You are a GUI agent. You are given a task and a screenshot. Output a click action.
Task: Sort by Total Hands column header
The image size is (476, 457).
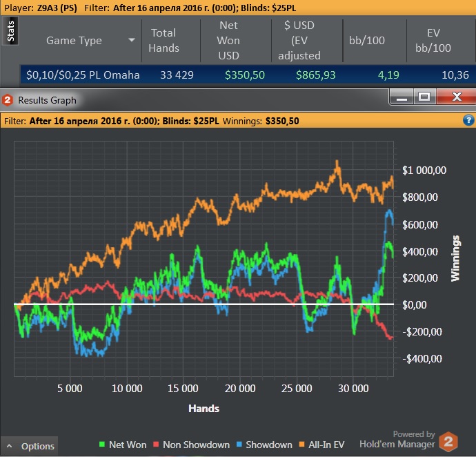point(163,41)
